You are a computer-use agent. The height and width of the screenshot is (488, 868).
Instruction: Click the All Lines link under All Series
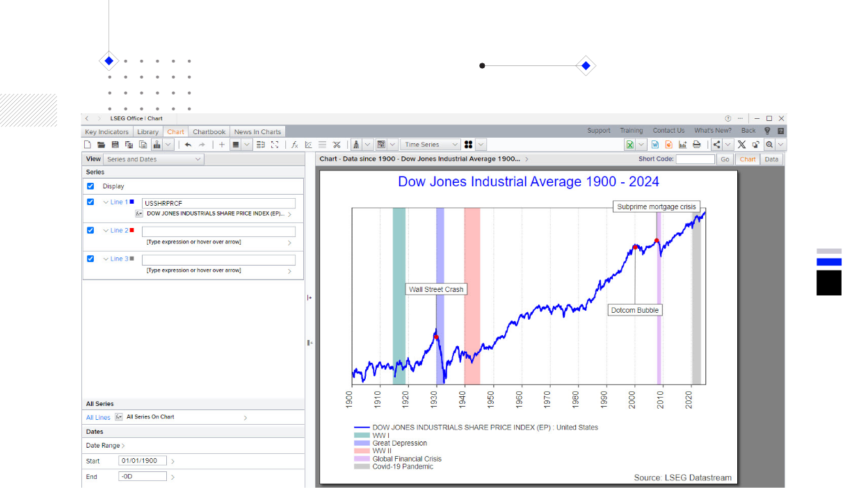98,418
